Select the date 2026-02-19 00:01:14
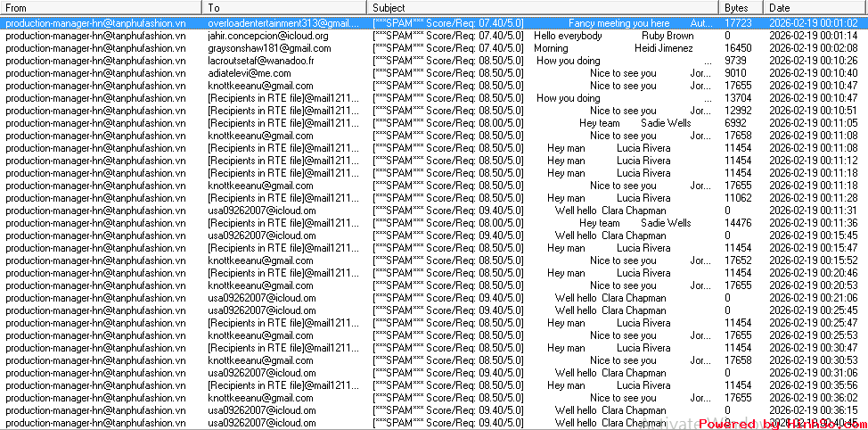The width and height of the screenshot is (868, 430). pyautogui.click(x=814, y=36)
